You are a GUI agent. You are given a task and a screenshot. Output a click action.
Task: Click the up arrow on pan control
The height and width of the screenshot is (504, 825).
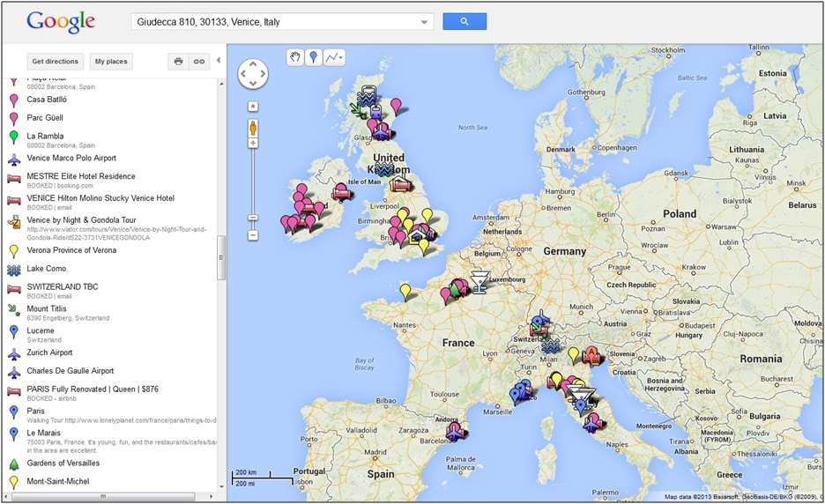pyautogui.click(x=253, y=63)
